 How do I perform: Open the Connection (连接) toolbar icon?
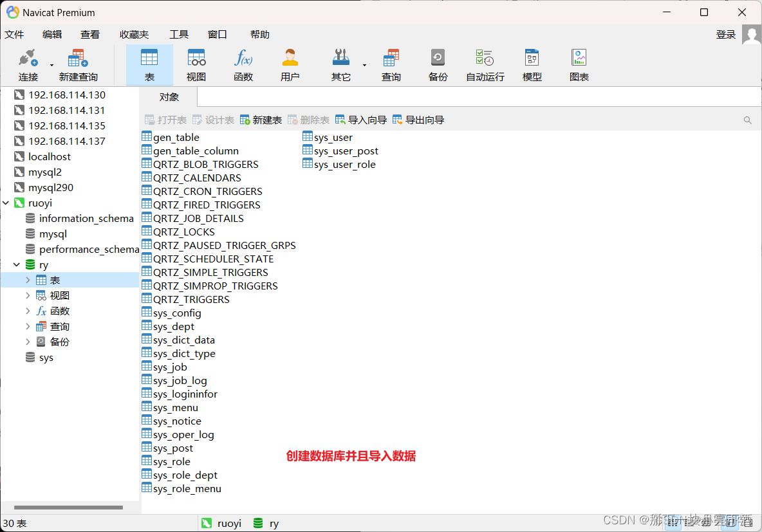[x=28, y=65]
